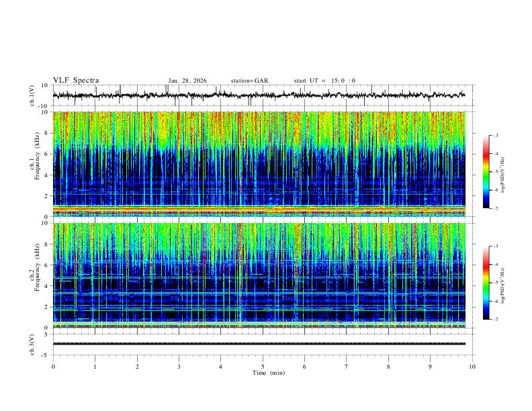The width and height of the screenshot is (532, 411).
Task: Click the time axis tick label '8'
Action: click(388, 367)
